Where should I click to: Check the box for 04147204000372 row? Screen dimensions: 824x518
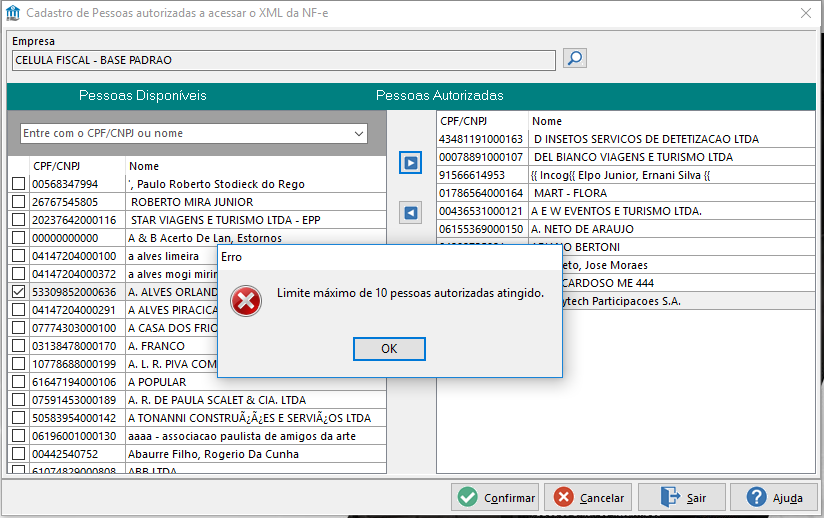pos(18,274)
